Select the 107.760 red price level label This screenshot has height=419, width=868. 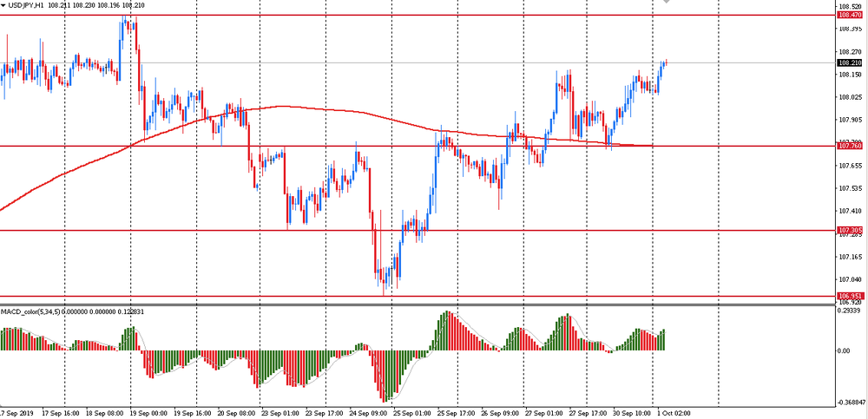click(x=851, y=146)
